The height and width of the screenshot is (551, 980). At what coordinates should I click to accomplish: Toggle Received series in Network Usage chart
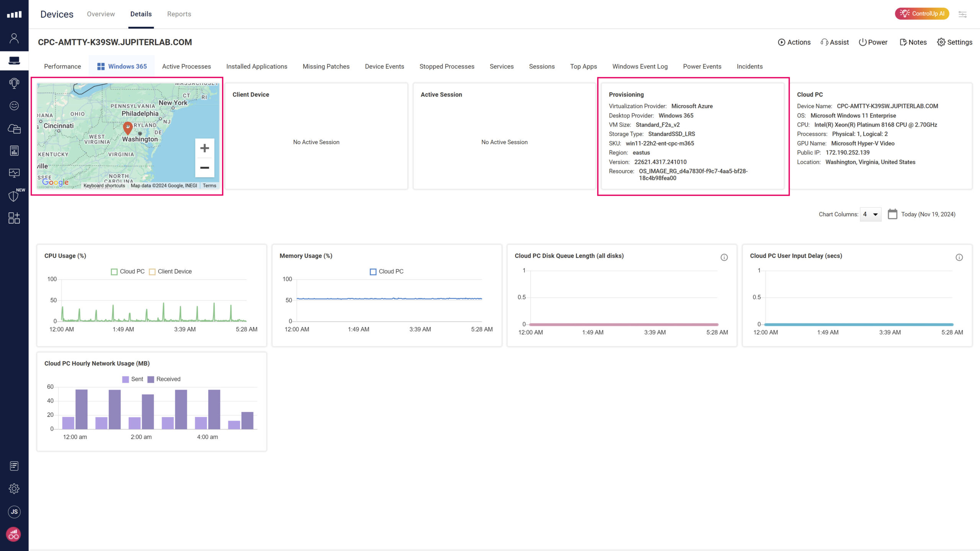(x=164, y=379)
